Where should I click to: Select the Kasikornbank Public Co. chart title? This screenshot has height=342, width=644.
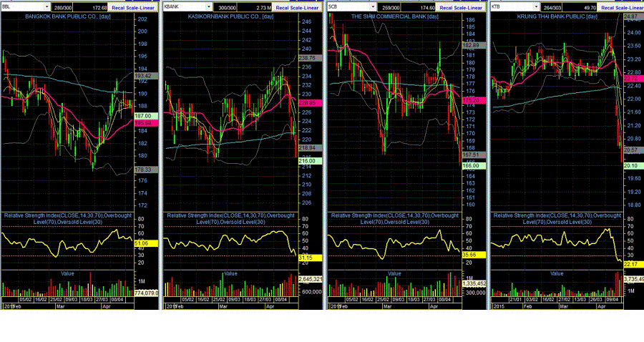click(231, 16)
